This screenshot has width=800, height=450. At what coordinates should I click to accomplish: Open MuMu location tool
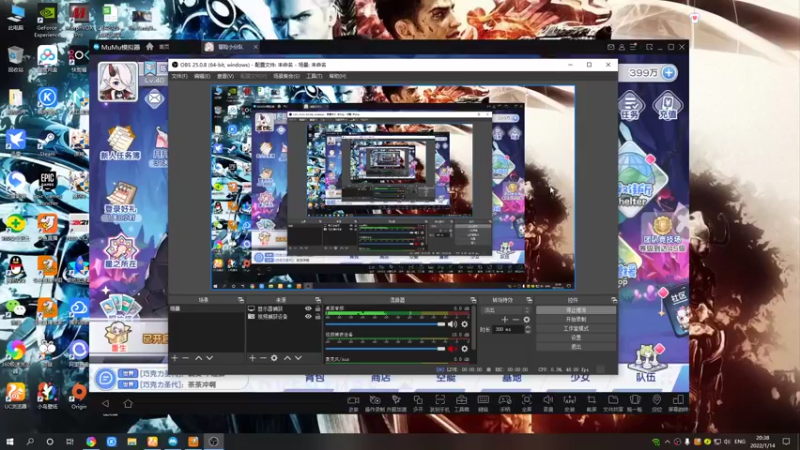[657, 403]
